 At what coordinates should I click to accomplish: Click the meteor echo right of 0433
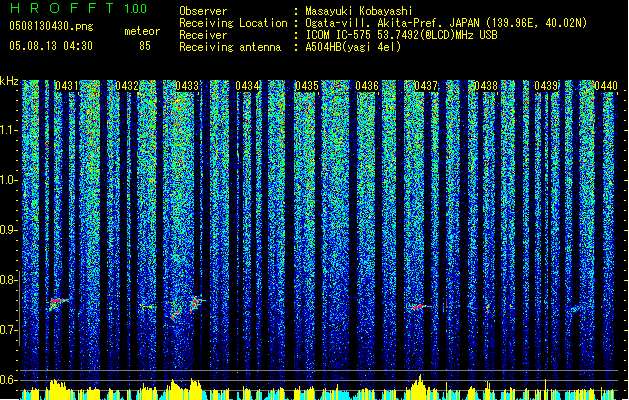pyautogui.click(x=196, y=303)
